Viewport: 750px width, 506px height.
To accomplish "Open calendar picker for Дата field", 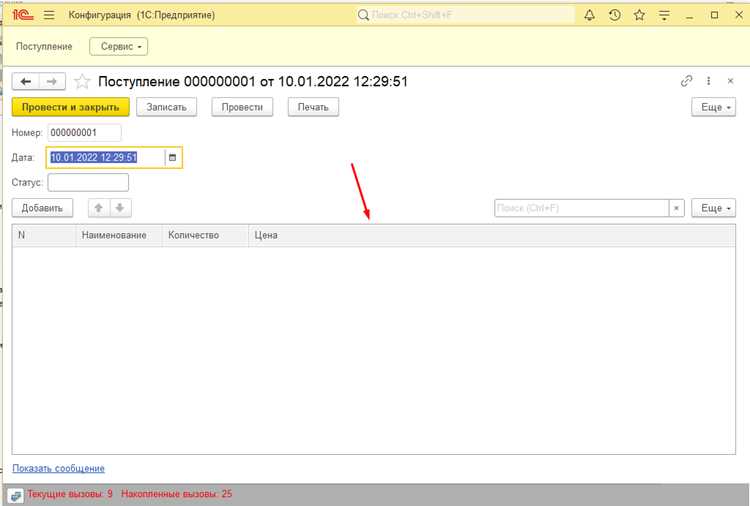I will click(x=173, y=157).
